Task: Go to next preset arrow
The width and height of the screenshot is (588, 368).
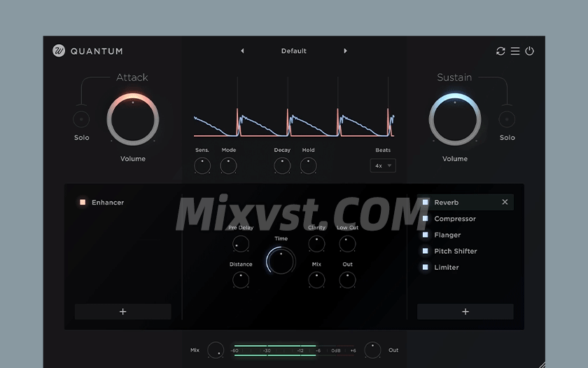Action: (345, 51)
